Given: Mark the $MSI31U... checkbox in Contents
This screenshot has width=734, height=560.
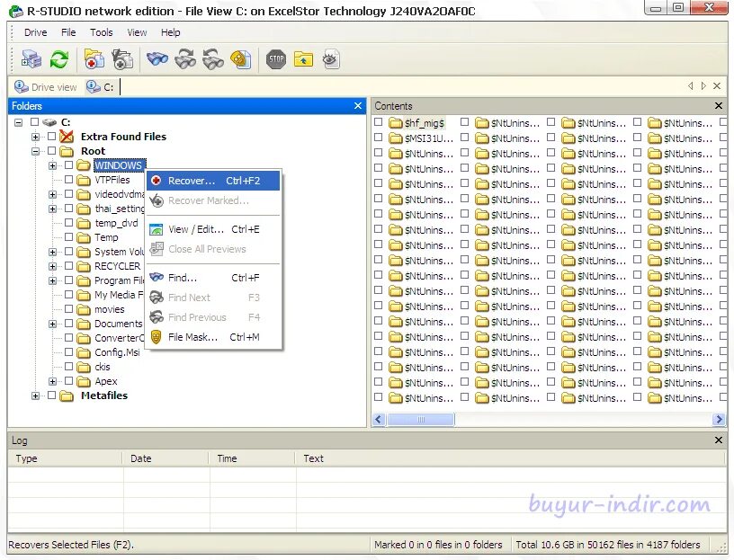Looking at the screenshot, I should [378, 138].
